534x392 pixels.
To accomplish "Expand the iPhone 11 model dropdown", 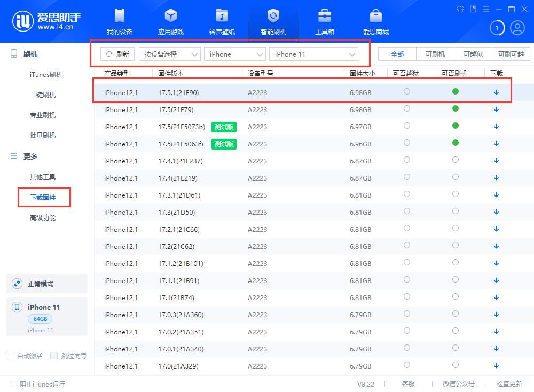I will [x=313, y=54].
